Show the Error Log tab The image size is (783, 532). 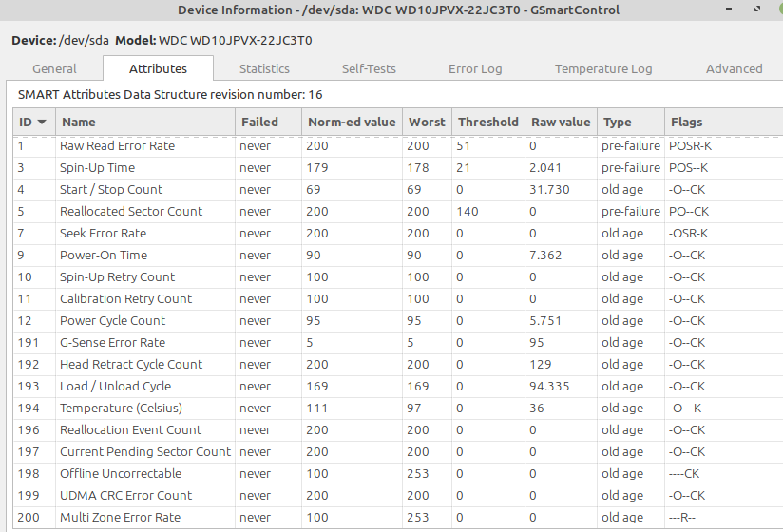pyautogui.click(x=476, y=68)
